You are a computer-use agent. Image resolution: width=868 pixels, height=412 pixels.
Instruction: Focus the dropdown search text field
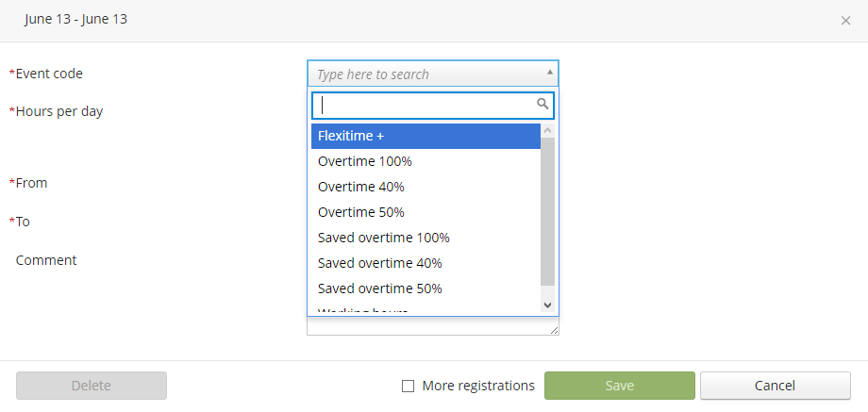tap(425, 105)
